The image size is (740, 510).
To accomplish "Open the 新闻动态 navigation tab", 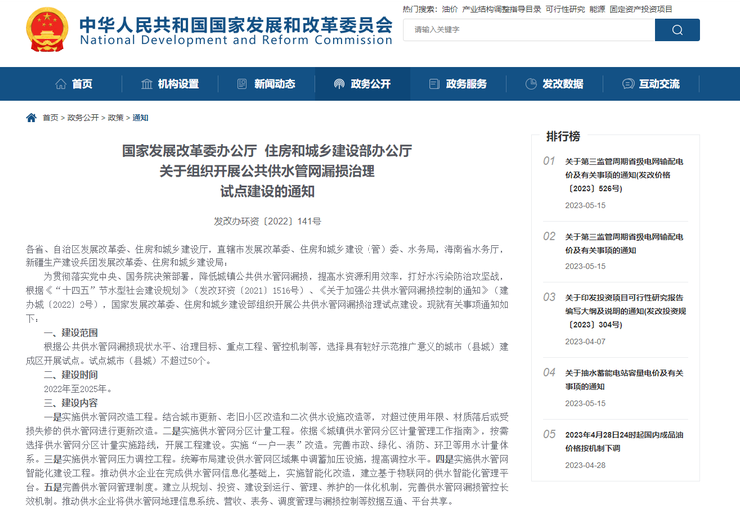I will pyautogui.click(x=266, y=84).
